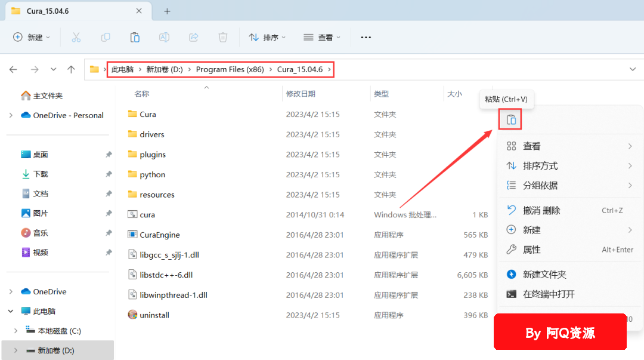This screenshot has height=360, width=644.
Task: Click the Paste clipboard icon in toolbar
Action: 135,38
